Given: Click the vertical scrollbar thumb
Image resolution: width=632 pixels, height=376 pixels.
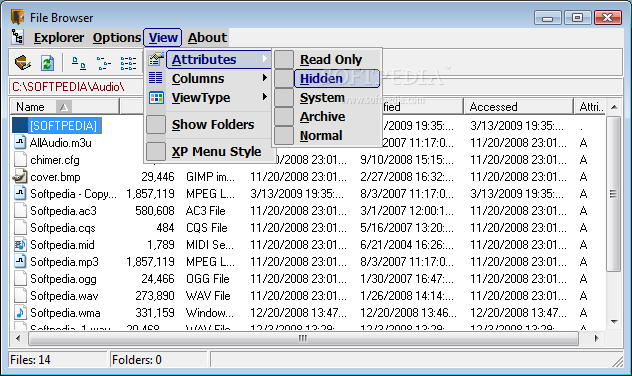Looking at the screenshot, I should [x=614, y=194].
